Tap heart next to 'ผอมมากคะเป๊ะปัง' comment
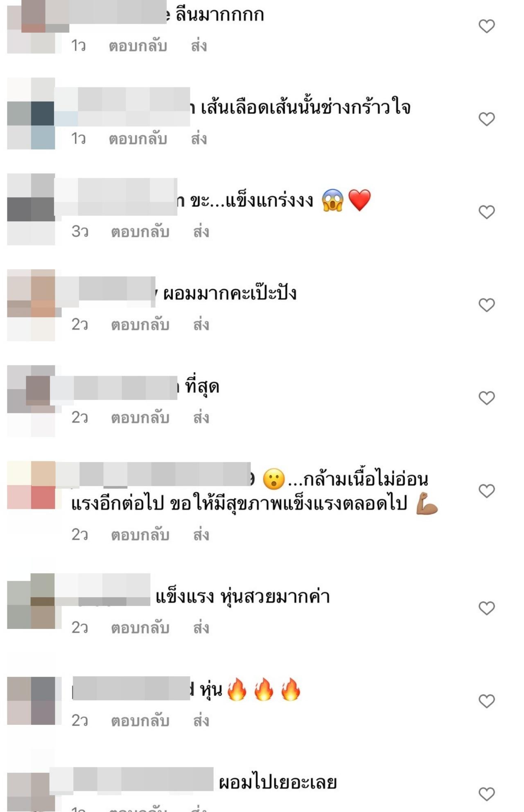 [x=487, y=305]
